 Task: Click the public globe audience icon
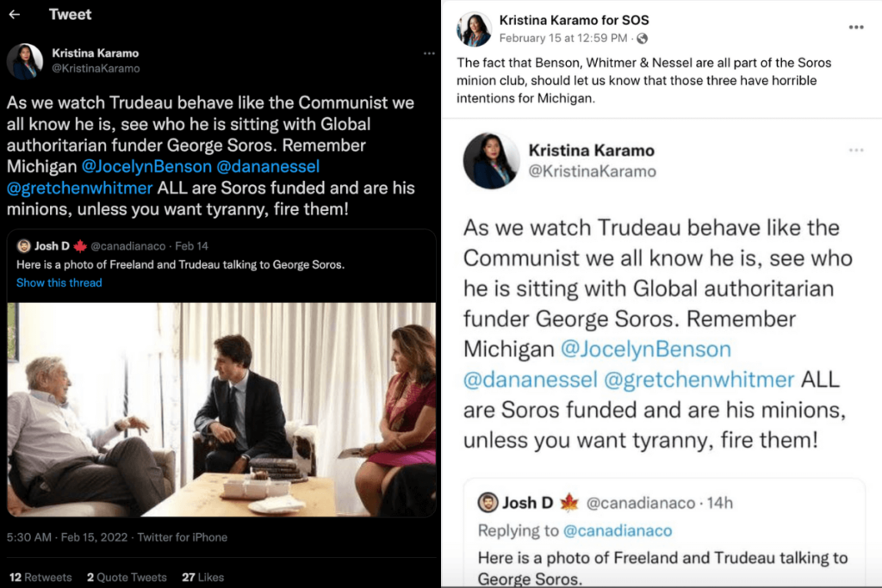pos(642,39)
